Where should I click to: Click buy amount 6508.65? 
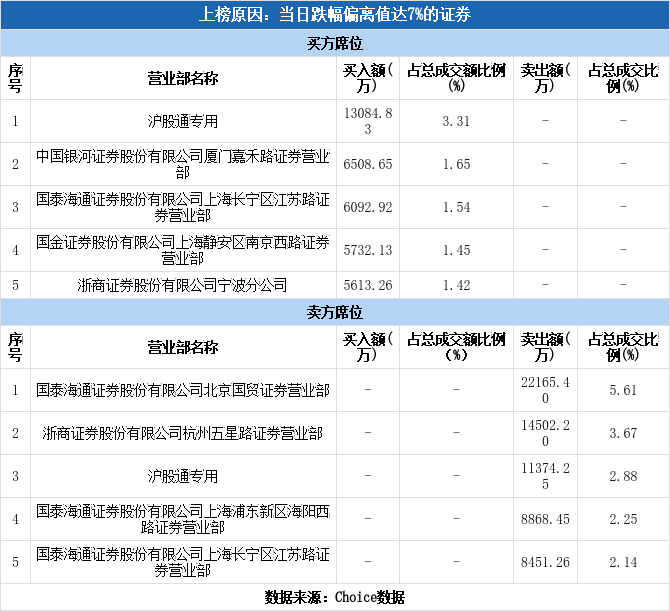[x=368, y=164]
